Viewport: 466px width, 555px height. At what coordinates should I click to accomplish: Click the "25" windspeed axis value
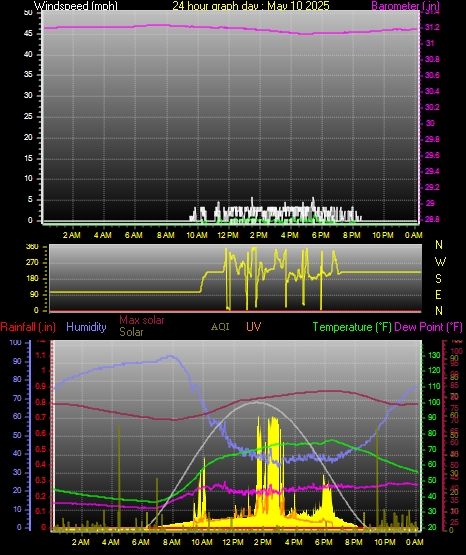coord(28,116)
